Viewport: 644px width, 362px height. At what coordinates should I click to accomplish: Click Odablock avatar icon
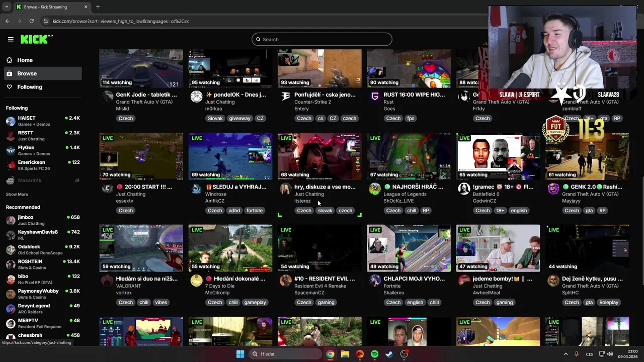11,250
